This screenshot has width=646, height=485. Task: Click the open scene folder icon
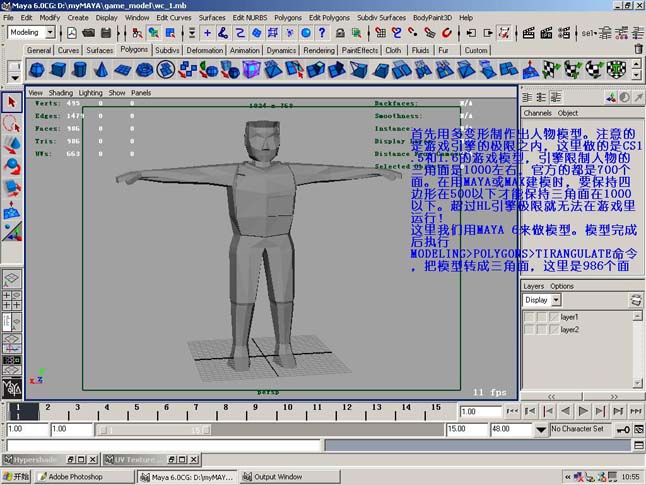click(x=89, y=33)
